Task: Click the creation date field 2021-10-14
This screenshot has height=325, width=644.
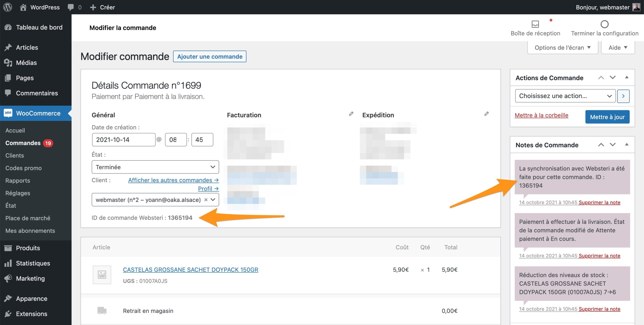Action: coord(124,140)
